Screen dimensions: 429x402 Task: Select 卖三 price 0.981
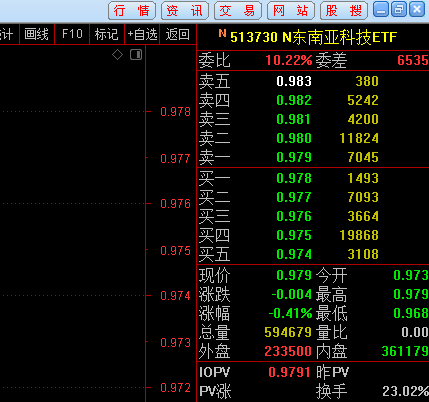tap(294, 119)
